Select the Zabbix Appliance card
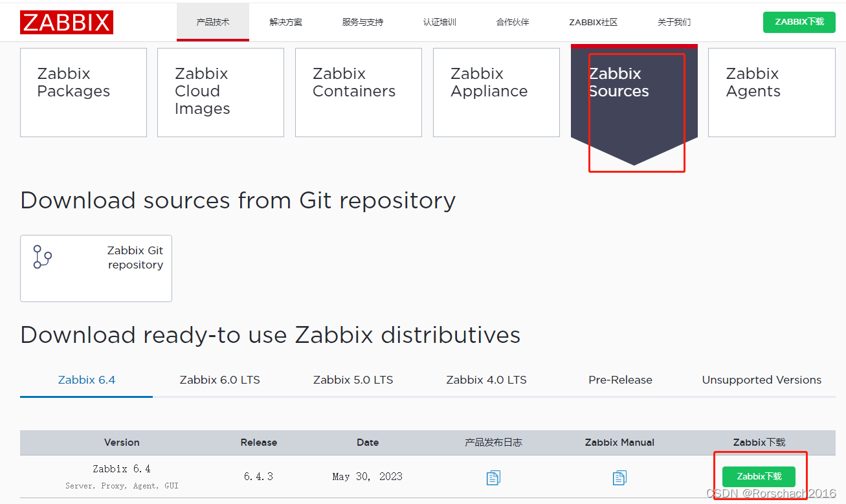 496,93
